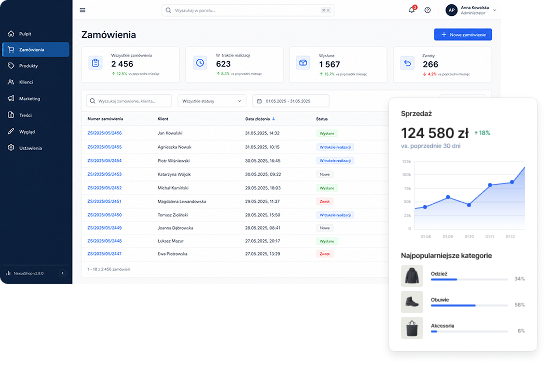This screenshot has height=366, width=548.
Task: Focus the top panel search field
Action: tap(247, 10)
